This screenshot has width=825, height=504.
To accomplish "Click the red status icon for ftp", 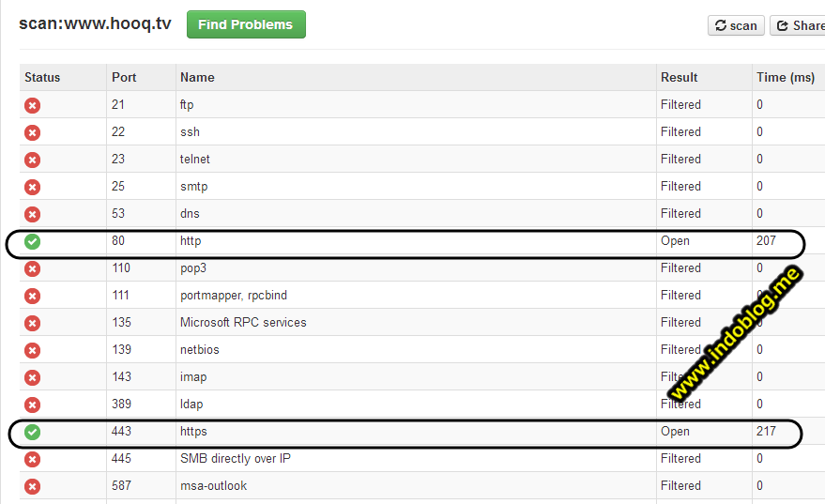I will (x=32, y=105).
